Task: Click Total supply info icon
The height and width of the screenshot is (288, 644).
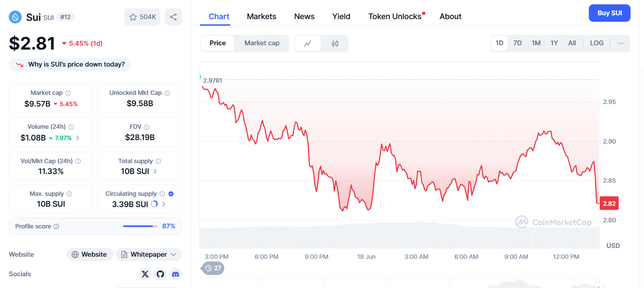Action: point(159,161)
